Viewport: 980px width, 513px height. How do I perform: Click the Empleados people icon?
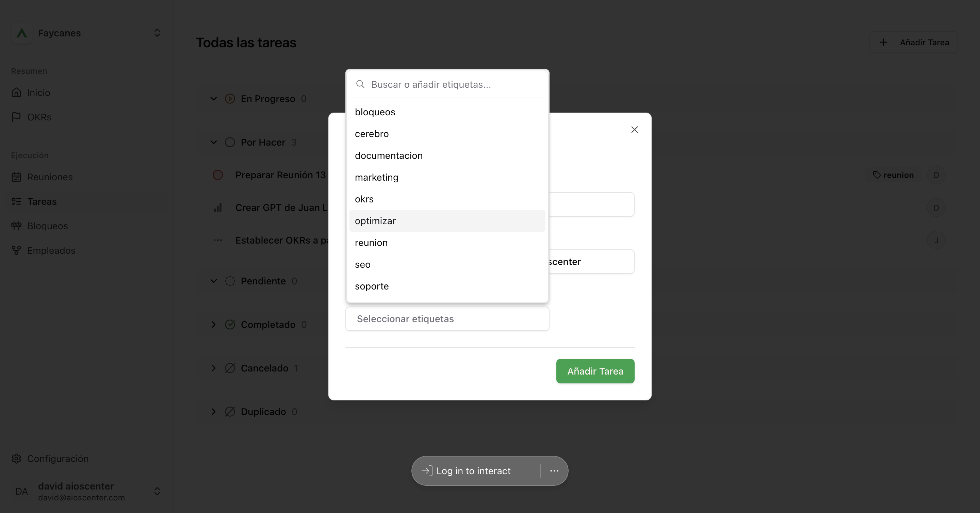tap(16, 251)
